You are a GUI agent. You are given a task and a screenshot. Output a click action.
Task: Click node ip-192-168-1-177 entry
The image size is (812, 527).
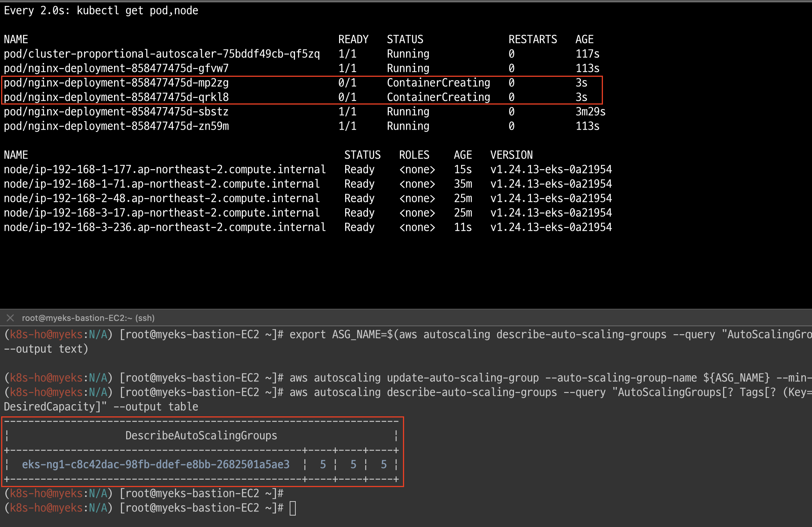tap(164, 170)
